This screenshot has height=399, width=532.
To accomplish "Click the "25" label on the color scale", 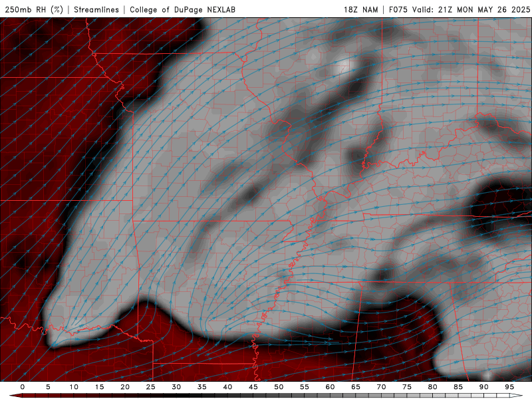I will point(151,387).
